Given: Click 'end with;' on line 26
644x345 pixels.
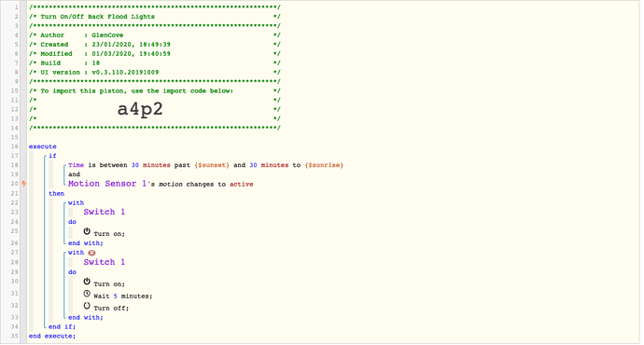Looking at the screenshot, I should click(x=86, y=242).
